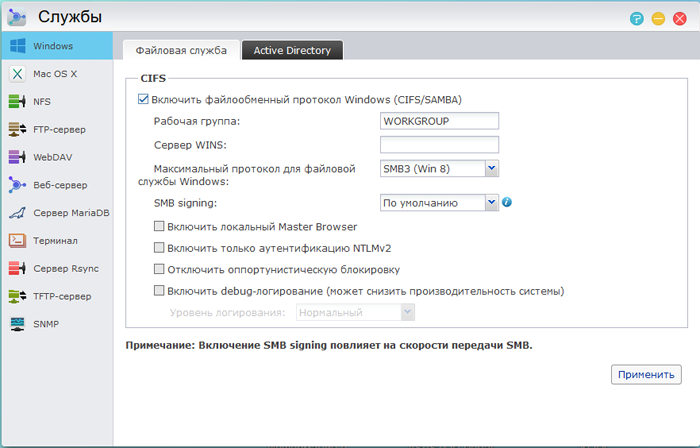700x448 pixels.
Task: Click the Службы app icon in title bar
Action: [17, 17]
